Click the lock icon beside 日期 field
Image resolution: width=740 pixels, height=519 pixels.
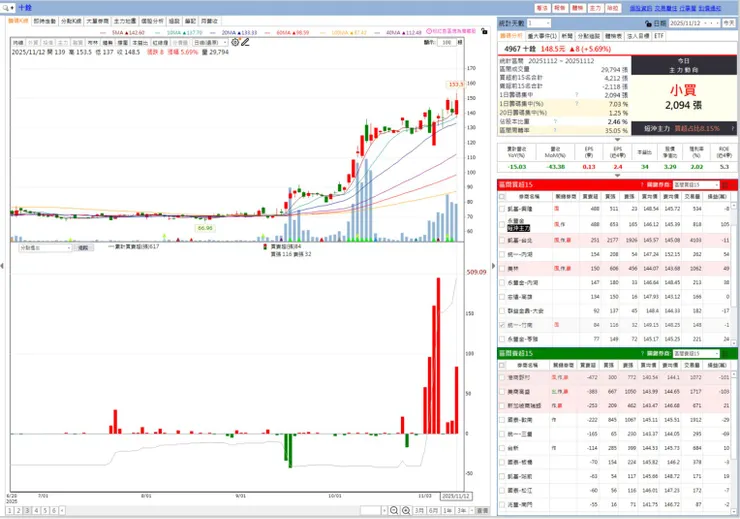(x=648, y=23)
